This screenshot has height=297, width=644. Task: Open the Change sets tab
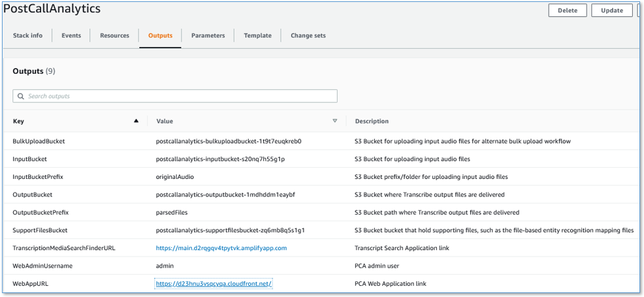308,36
